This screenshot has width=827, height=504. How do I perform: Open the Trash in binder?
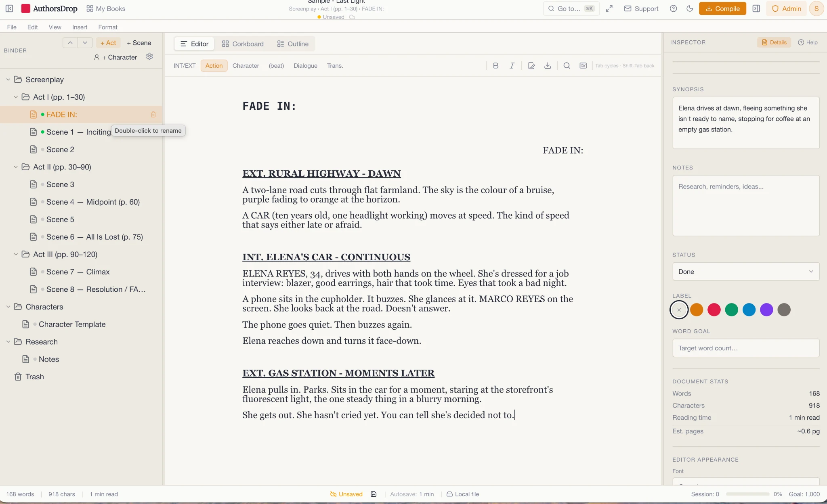pyautogui.click(x=35, y=376)
